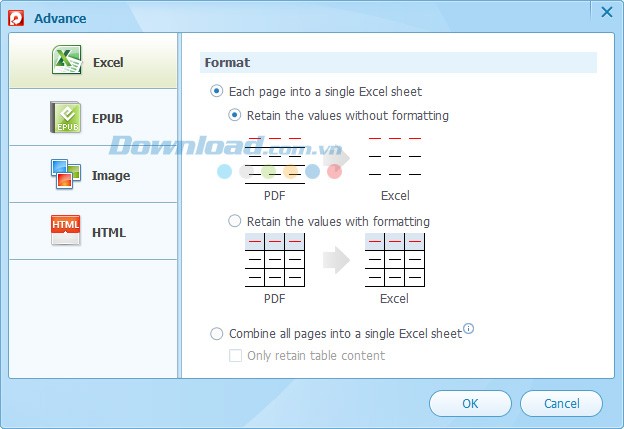Dismiss the dialog with Cancel
Viewport: 624px width, 429px height.
tap(561, 404)
